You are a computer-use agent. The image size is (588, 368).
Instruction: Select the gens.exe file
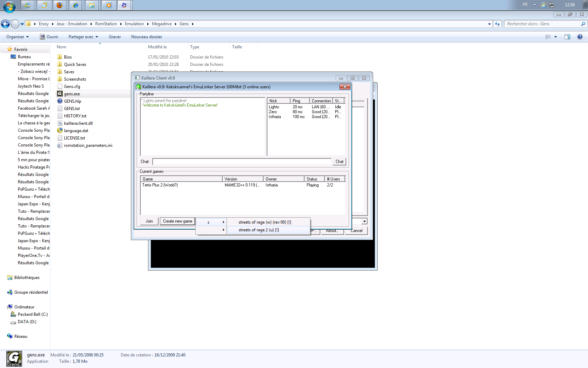click(x=72, y=94)
